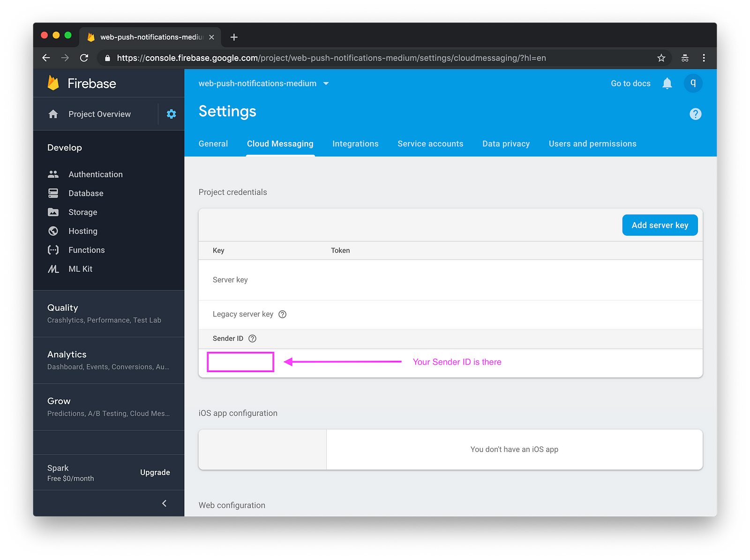Click the 'iOS app configuration' heading
The image size is (750, 560).
[x=238, y=413]
